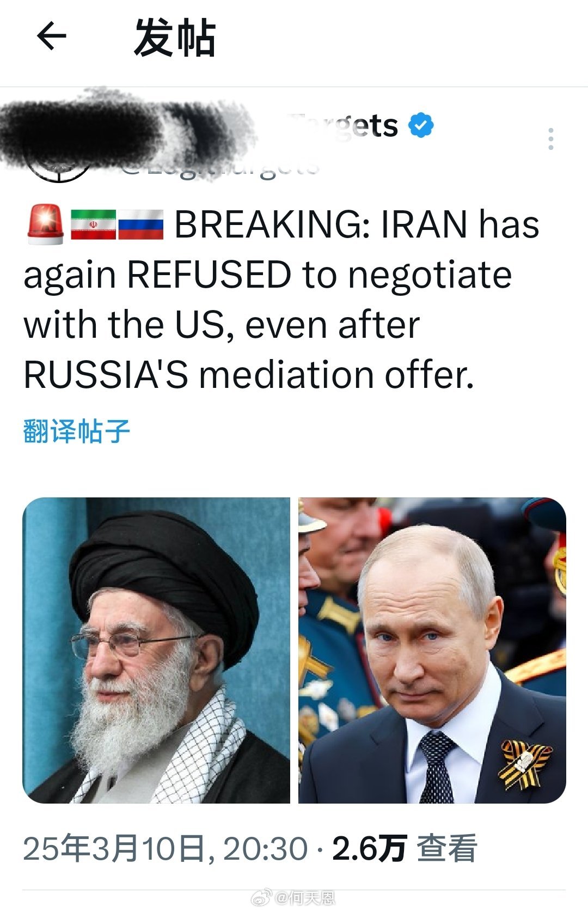
Task: Tap the BREAKING post text body
Action: 281,300
